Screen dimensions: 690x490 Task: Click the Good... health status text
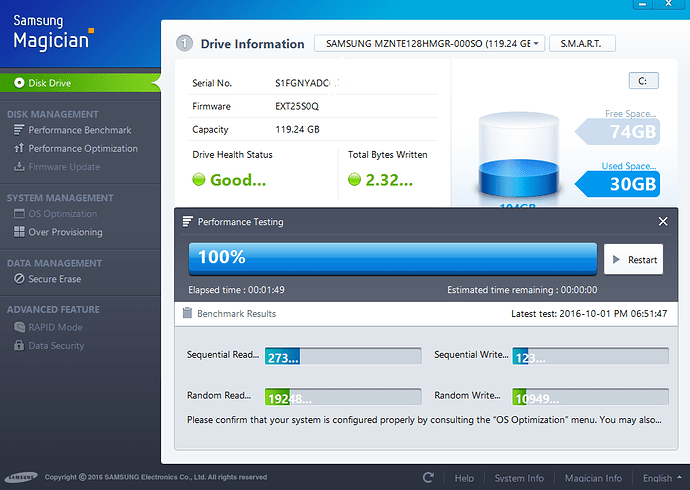point(238,180)
